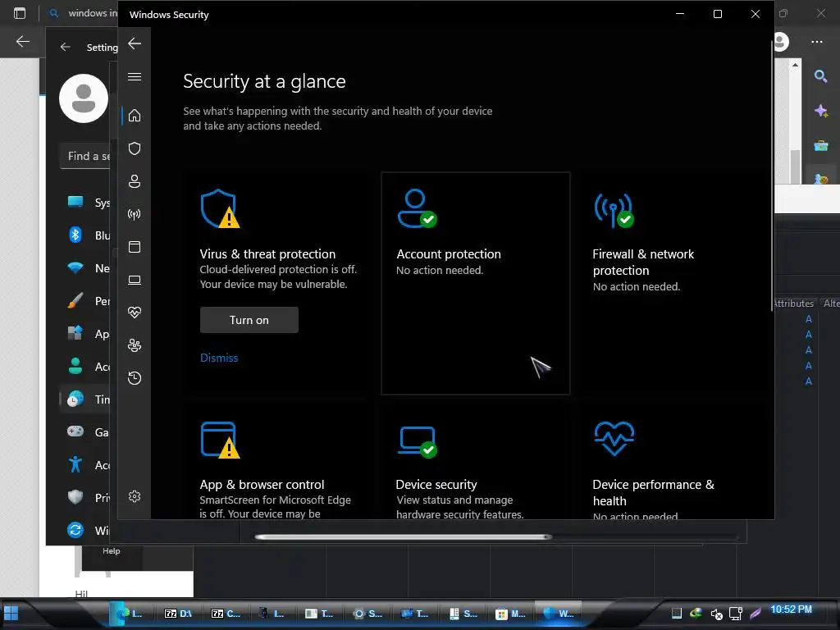The image size is (840, 630).
Task: Click the Help text behind Settings
Action: pos(112,550)
